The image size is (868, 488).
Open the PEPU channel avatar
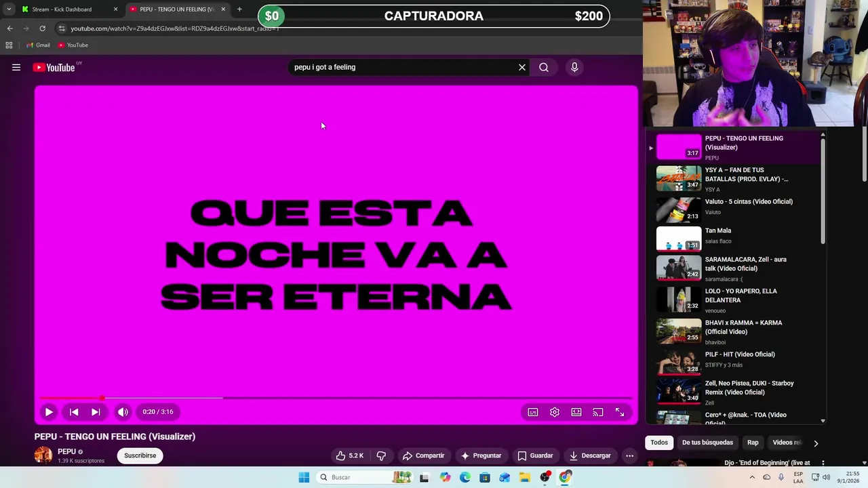[x=43, y=455]
